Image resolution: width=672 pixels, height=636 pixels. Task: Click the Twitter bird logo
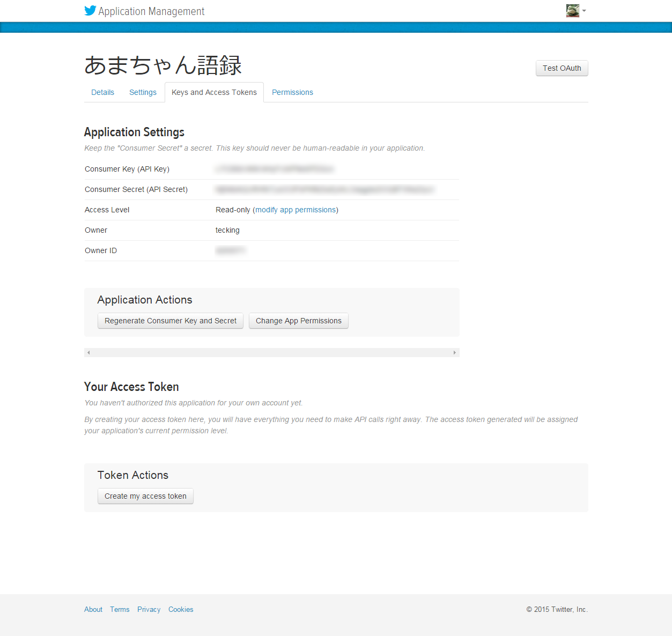click(x=90, y=11)
